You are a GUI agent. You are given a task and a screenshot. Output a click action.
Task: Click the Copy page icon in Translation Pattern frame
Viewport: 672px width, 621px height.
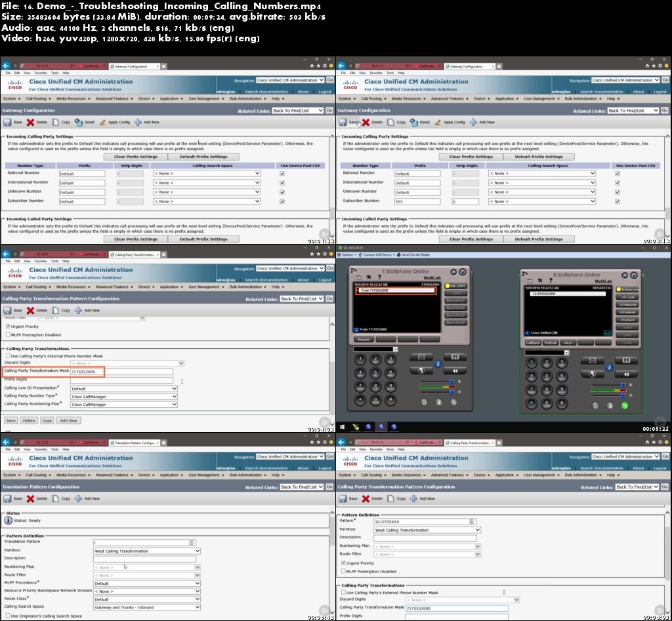pos(55,498)
